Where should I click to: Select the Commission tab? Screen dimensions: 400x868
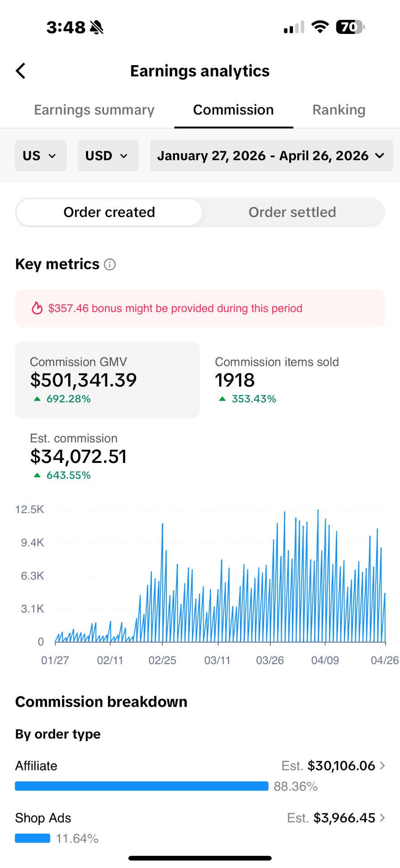tap(234, 110)
